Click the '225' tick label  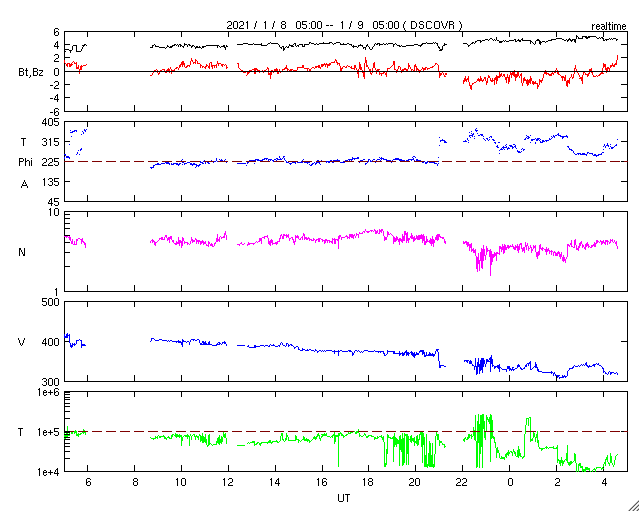coord(51,162)
